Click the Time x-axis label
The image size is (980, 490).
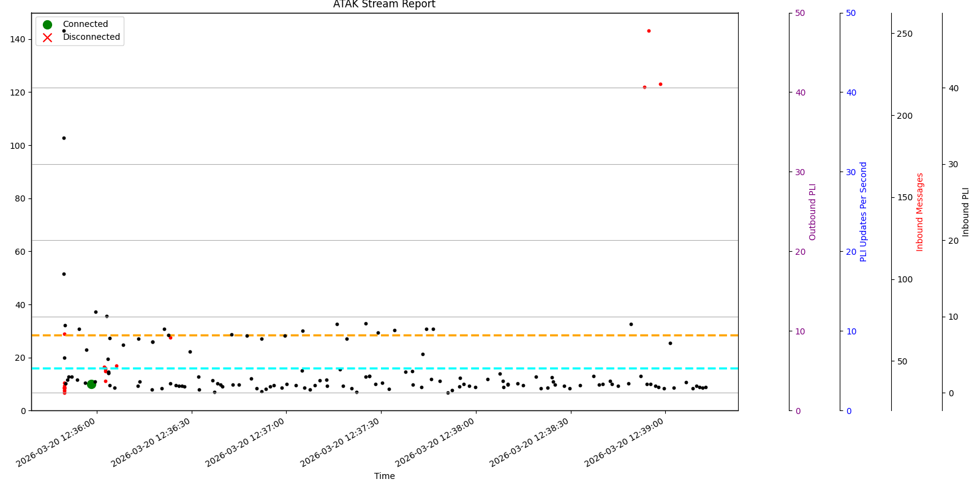(x=384, y=476)
